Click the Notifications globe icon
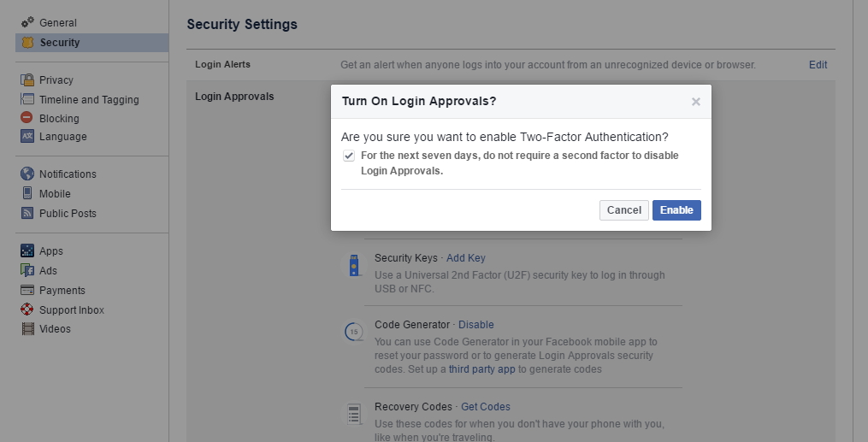Screen dimensions: 868x442 point(27,174)
